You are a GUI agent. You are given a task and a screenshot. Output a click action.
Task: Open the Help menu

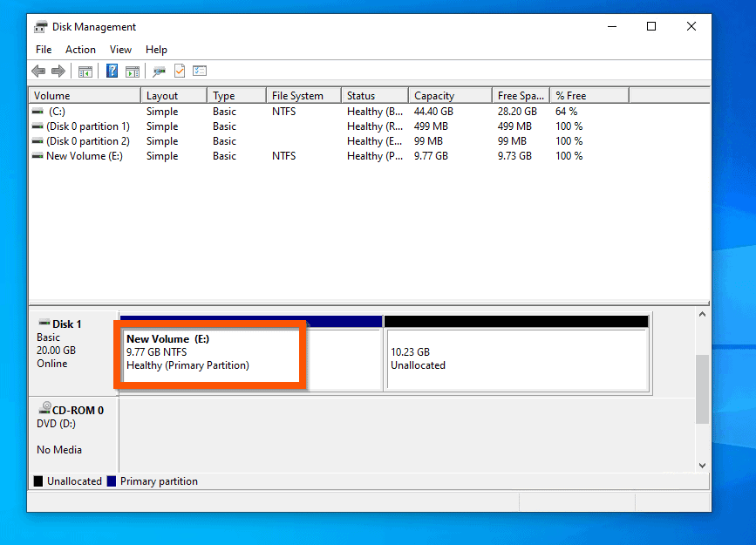point(156,50)
